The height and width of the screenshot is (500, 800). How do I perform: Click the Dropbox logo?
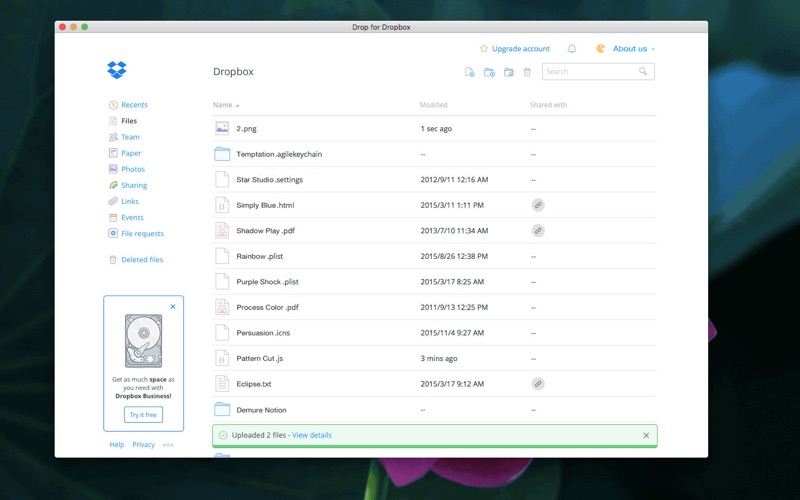(117, 70)
